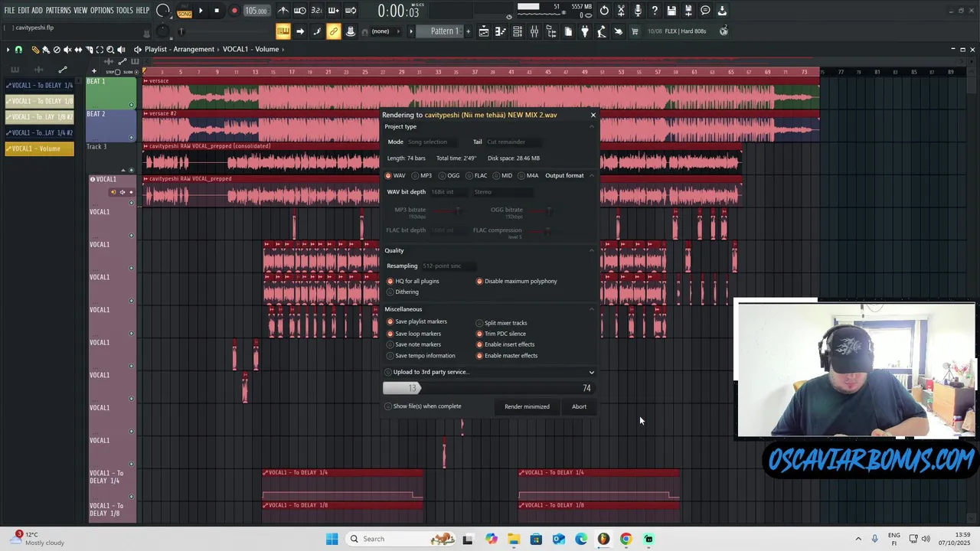Open the Channel rack icon
This screenshot has width=980, height=551.
[518, 31]
